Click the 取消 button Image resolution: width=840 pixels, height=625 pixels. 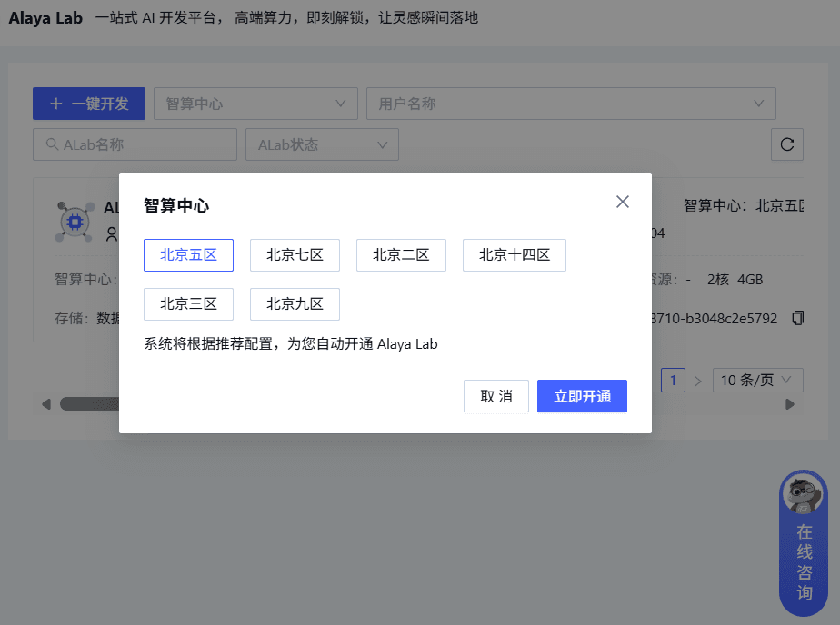[x=496, y=396]
